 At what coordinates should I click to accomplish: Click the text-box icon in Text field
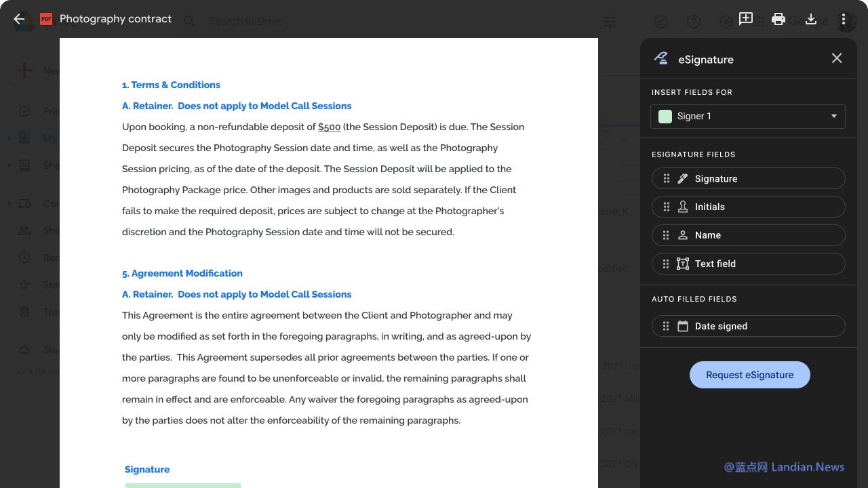click(683, 264)
